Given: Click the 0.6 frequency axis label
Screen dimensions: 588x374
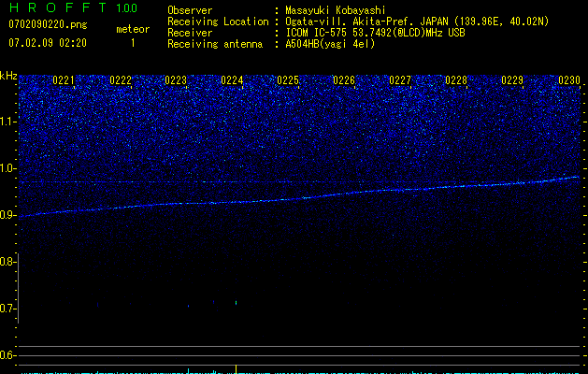Looking at the screenshot, I should coord(8,355).
